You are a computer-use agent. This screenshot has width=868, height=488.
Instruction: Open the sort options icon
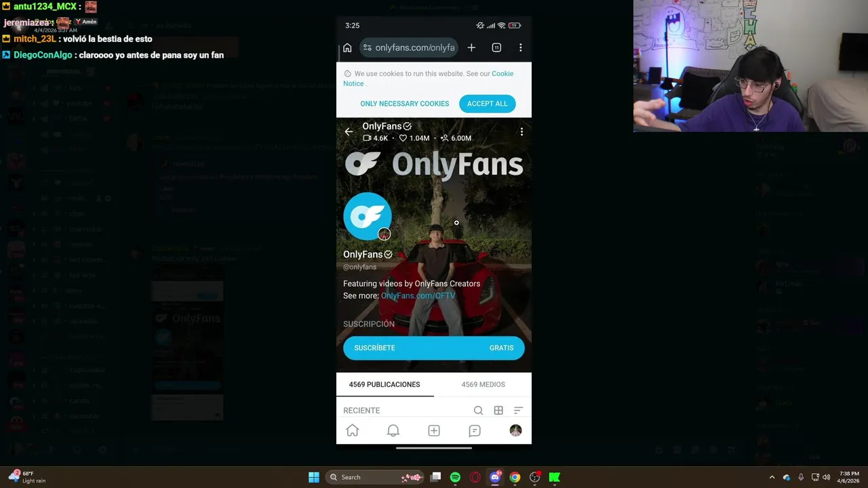pos(518,410)
